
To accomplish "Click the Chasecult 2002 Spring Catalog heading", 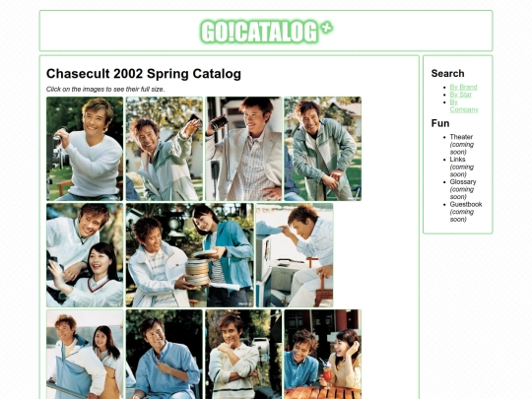I will coord(144,74).
